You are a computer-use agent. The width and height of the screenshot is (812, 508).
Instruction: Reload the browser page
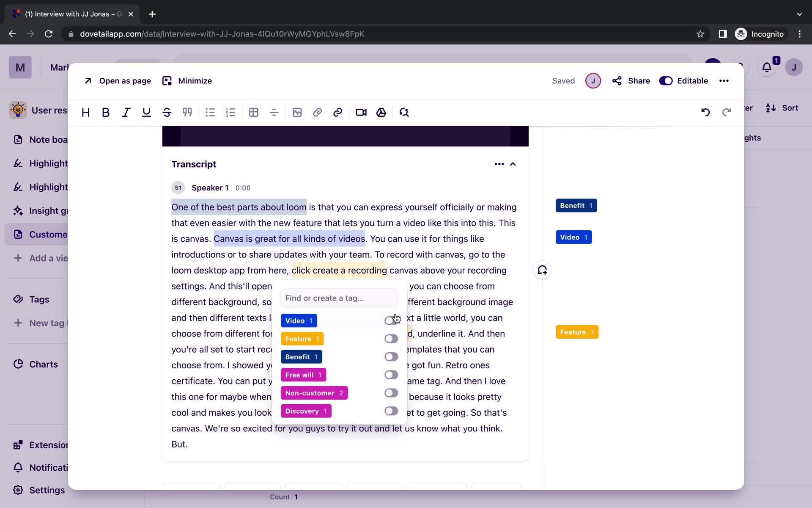coord(49,34)
